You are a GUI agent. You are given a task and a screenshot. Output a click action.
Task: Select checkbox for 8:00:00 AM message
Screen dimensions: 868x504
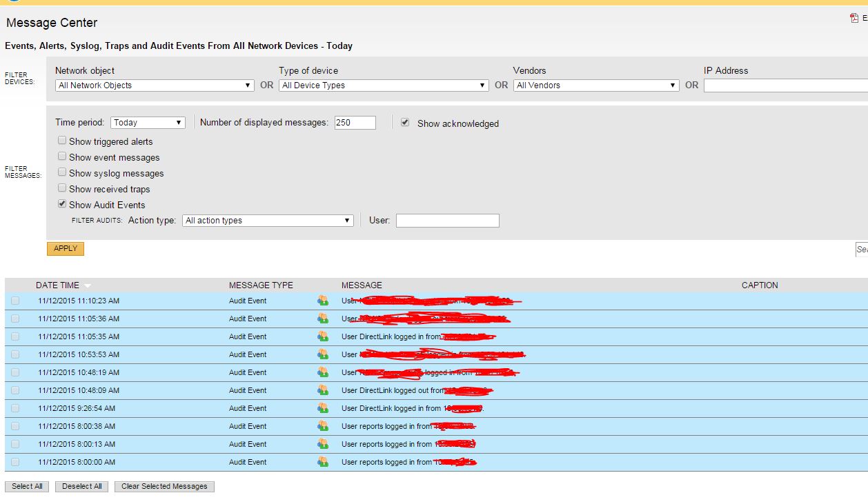[15, 462]
